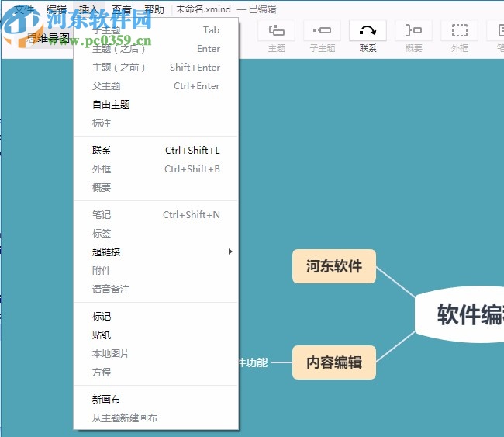Choose 本地图片 local image entry
Viewport: 504px width, 437px height.
[x=156, y=354]
